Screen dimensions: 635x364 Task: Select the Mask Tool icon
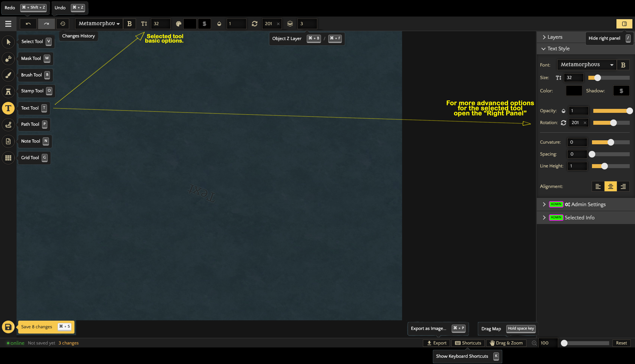click(x=8, y=59)
